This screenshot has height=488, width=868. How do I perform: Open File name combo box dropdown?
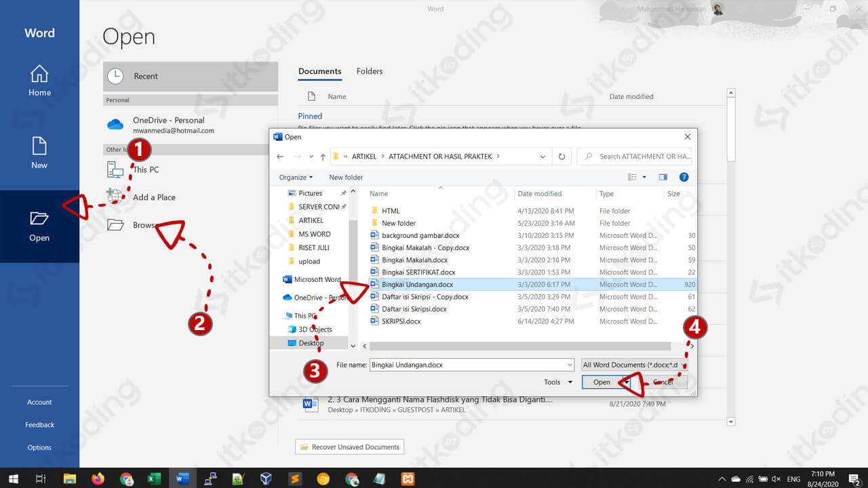point(570,365)
